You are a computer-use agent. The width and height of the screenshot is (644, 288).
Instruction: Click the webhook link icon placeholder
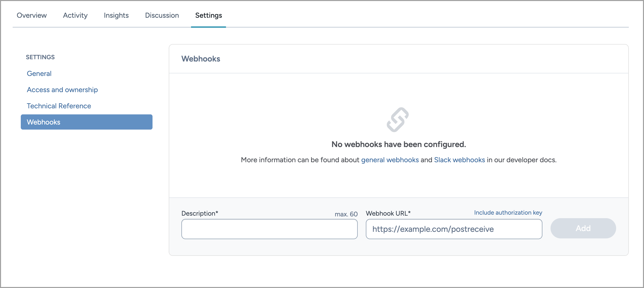coord(398,120)
